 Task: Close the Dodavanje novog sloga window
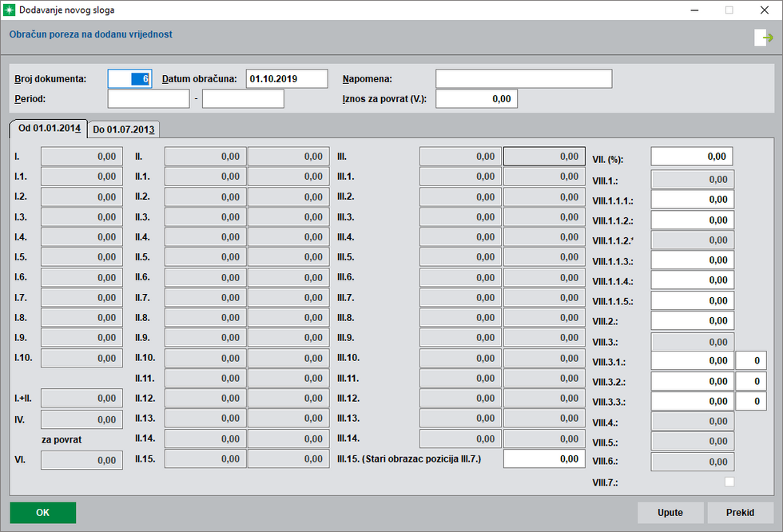coord(765,10)
